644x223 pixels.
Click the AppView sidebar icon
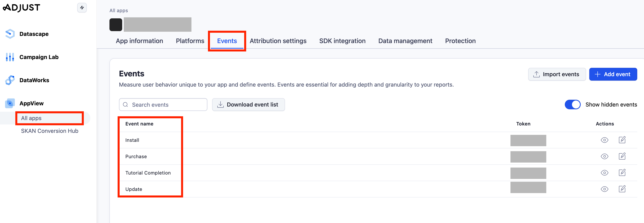point(10,103)
